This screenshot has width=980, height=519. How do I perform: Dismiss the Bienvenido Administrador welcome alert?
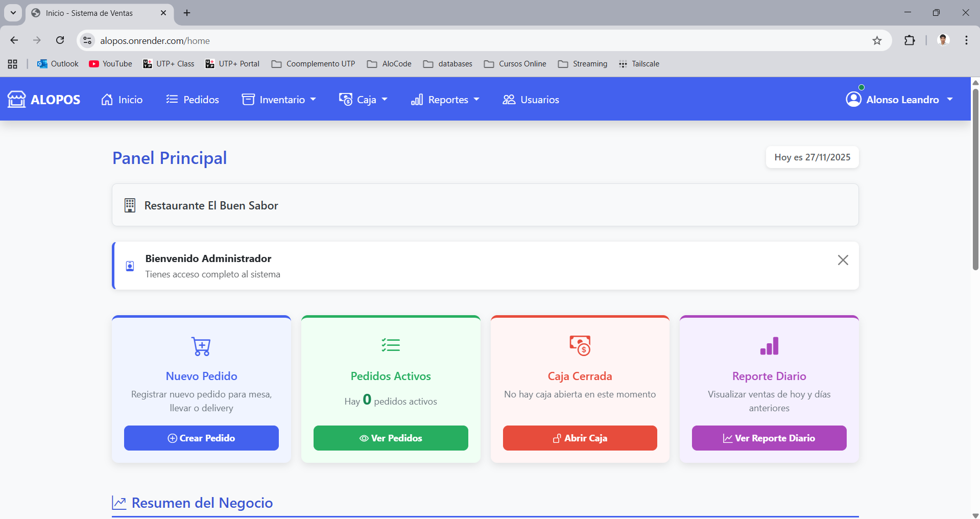click(843, 260)
